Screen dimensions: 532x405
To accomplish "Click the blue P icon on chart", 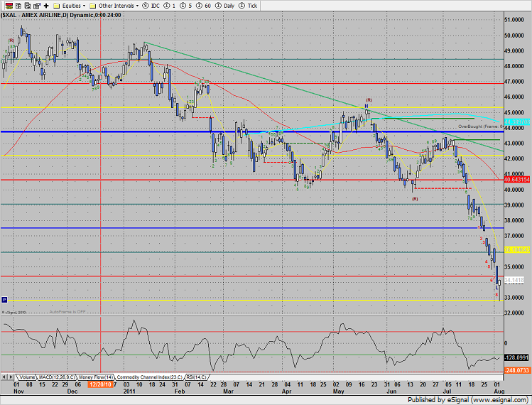I will coord(4,299).
